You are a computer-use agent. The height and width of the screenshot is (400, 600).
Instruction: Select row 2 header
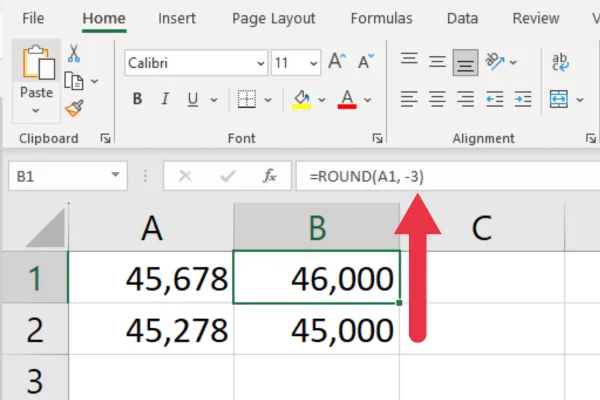point(35,329)
